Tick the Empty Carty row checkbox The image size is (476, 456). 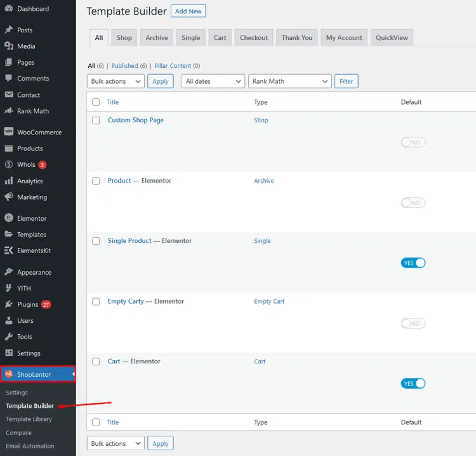96,302
